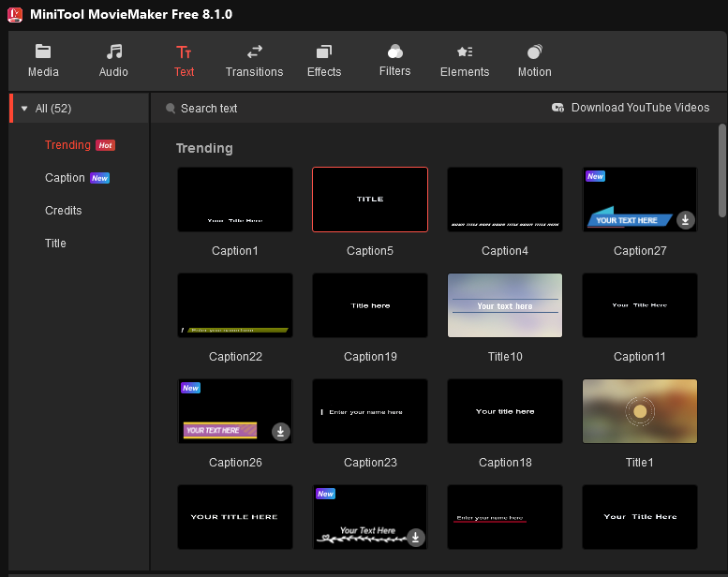The image size is (728, 577).
Task: Click the YouTube download camera icon
Action: click(x=557, y=108)
